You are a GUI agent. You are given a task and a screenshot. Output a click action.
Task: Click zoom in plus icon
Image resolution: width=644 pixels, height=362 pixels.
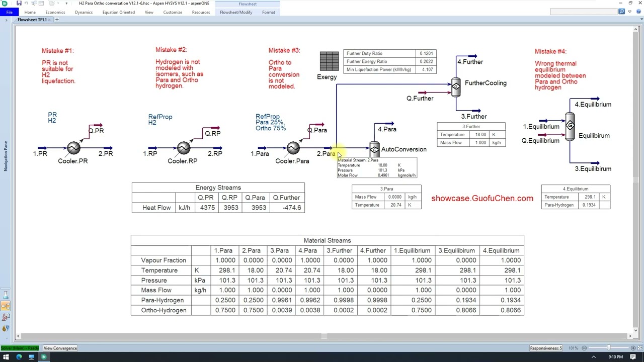tap(633, 348)
